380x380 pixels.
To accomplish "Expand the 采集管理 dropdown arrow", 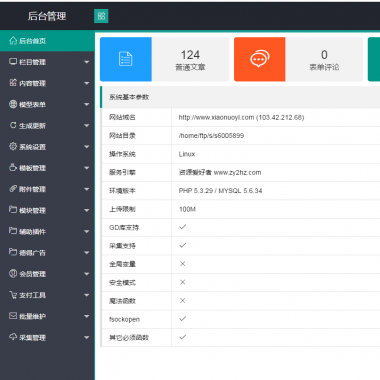I will click(x=87, y=337).
